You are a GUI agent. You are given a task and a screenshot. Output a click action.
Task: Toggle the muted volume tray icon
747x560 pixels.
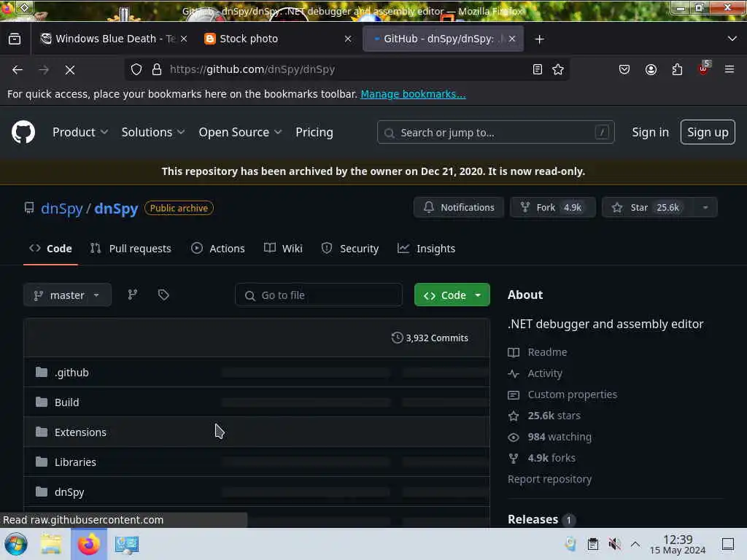click(614, 544)
